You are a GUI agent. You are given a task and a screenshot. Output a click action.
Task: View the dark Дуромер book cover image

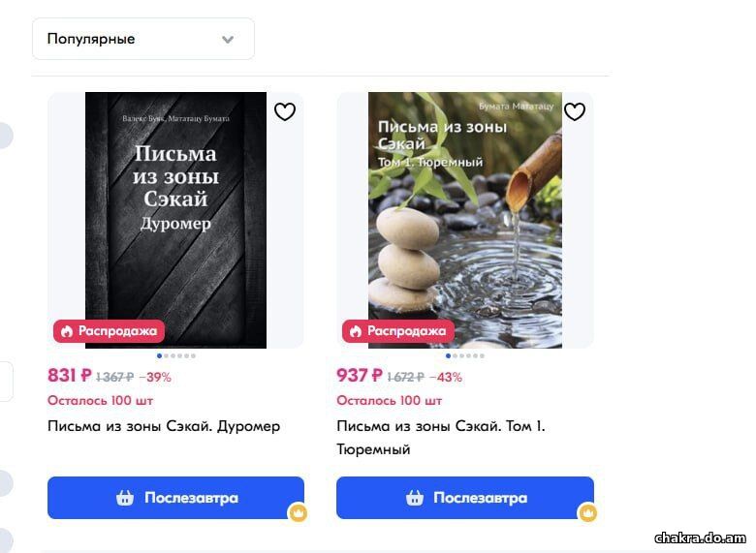[175, 220]
